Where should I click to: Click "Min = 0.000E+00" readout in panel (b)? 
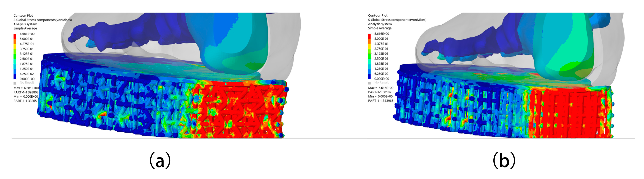[380, 96]
